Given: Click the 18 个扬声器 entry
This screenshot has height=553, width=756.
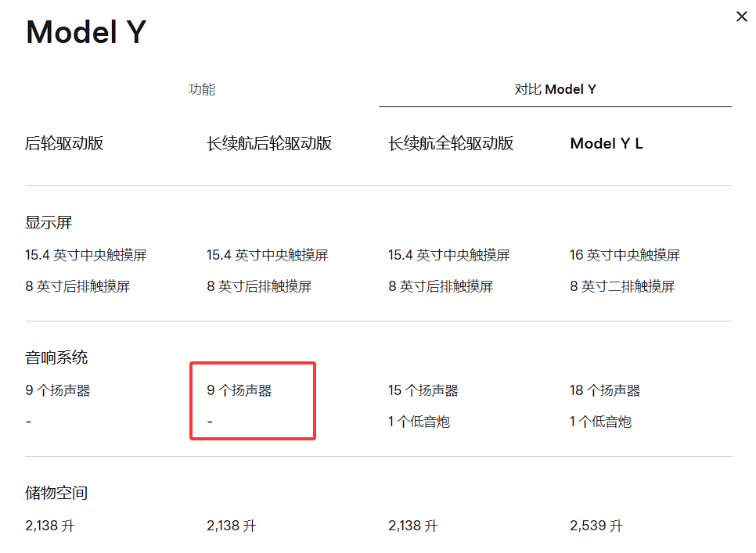Looking at the screenshot, I should [605, 390].
